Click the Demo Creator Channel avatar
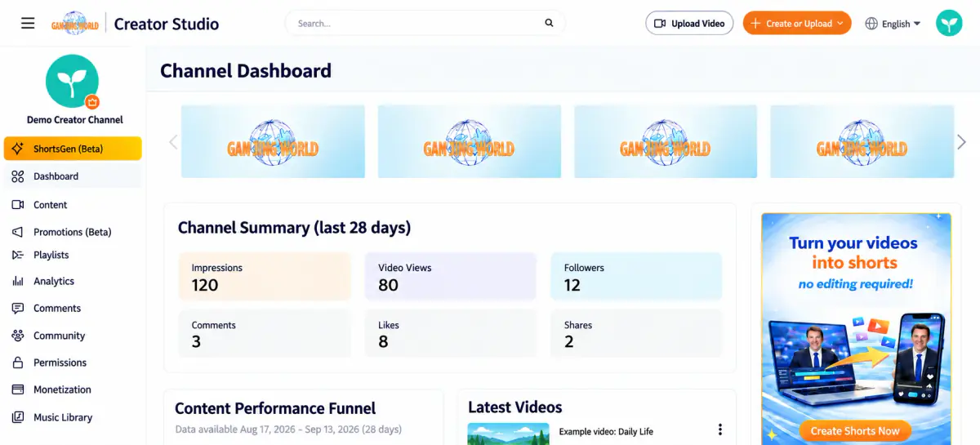This screenshot has height=445, width=980. pos(72,81)
